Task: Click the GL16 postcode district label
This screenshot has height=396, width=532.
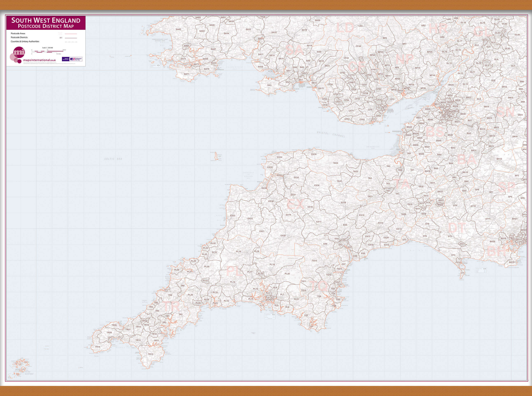Action: pos(445,52)
